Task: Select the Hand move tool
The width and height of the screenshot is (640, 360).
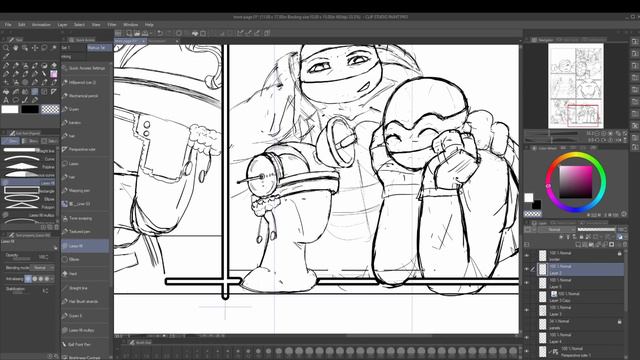Action: (16, 48)
